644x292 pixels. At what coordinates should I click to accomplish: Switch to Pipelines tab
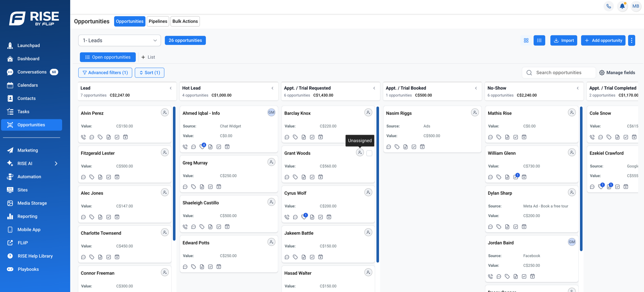coord(158,21)
